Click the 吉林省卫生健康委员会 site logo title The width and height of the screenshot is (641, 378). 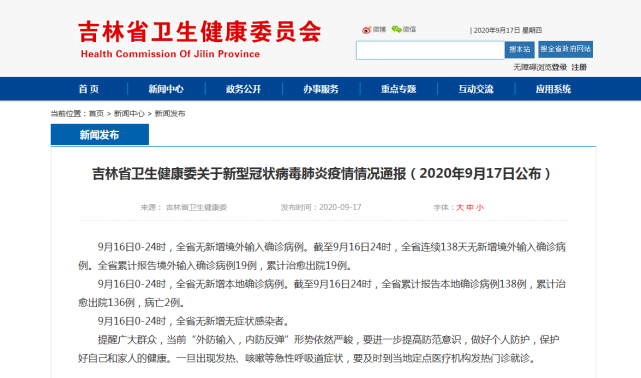pos(199,32)
